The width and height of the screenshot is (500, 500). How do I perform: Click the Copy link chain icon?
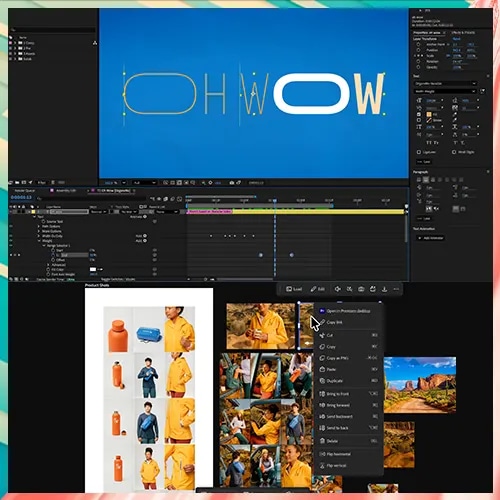(x=322, y=322)
